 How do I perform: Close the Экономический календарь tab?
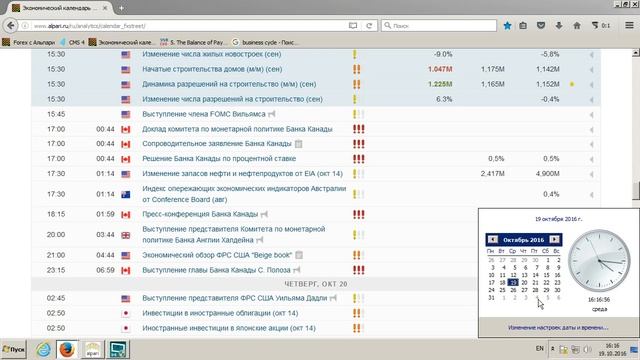pyautogui.click(x=105, y=8)
